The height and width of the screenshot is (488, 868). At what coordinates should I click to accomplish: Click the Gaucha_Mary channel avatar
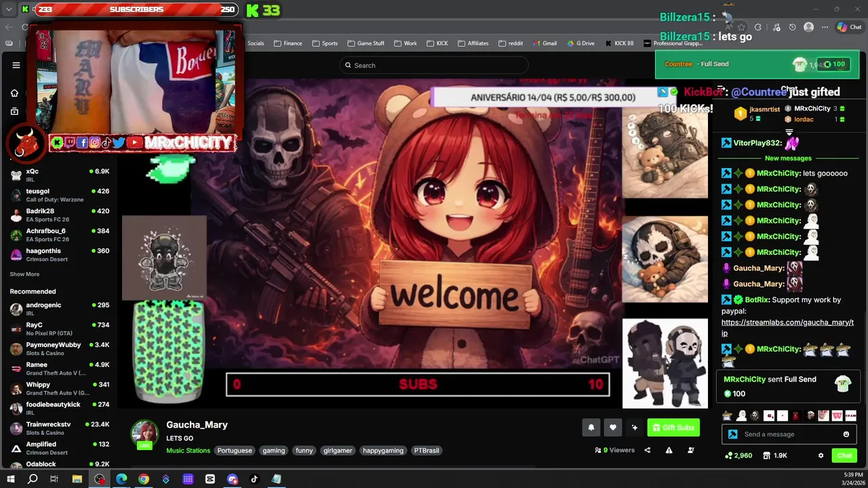pyautogui.click(x=144, y=434)
